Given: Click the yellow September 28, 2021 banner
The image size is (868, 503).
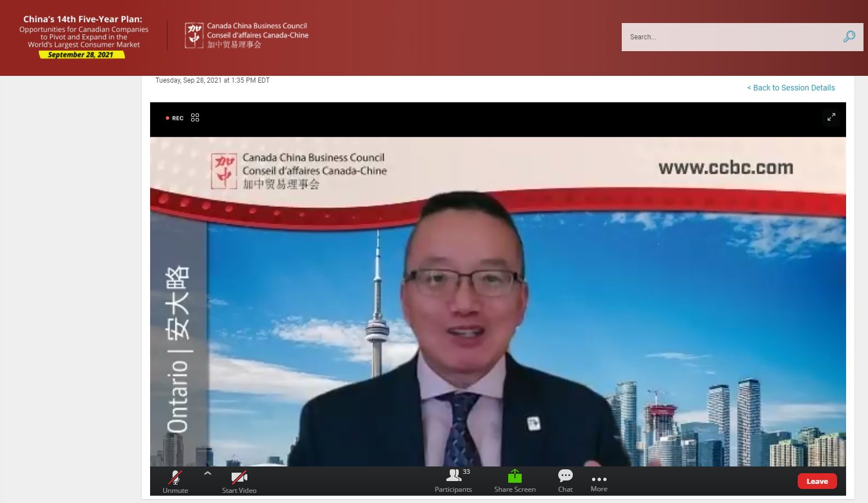Looking at the screenshot, I should (x=82, y=55).
